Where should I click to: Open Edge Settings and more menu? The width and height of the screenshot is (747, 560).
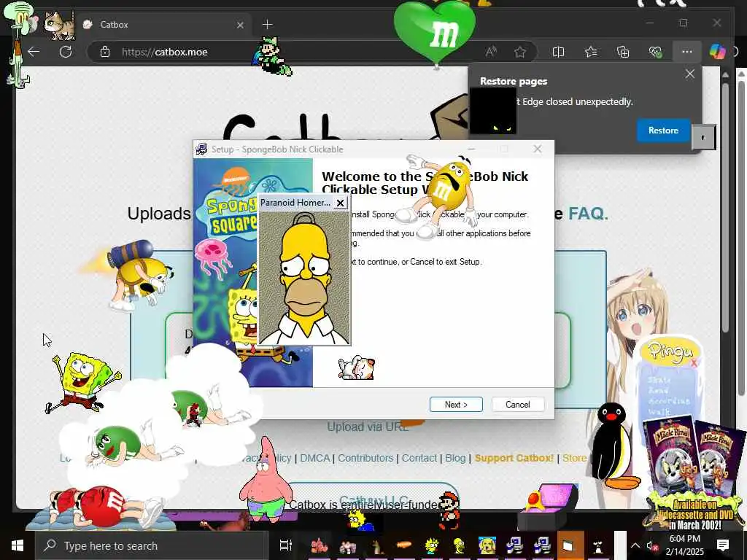[x=686, y=52]
